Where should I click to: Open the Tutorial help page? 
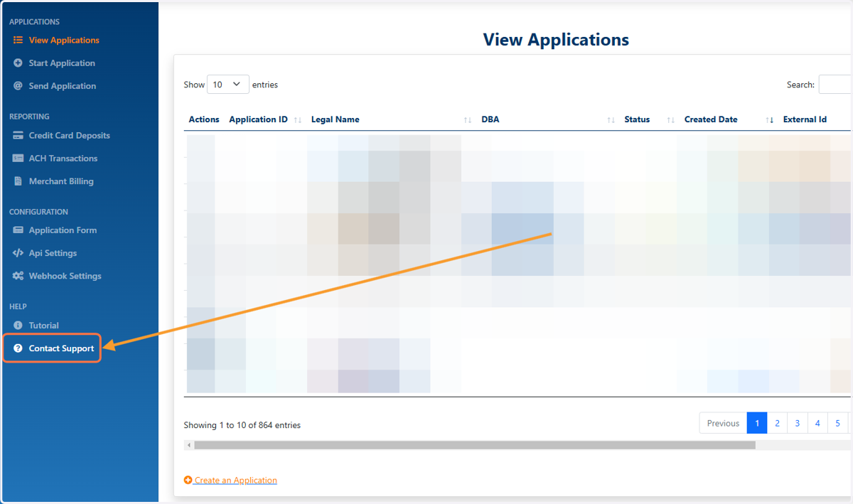[x=44, y=326]
